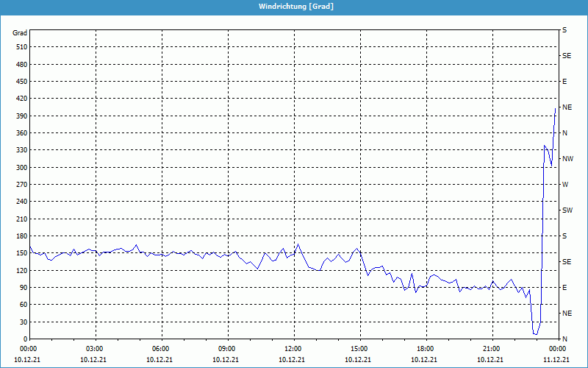Image resolution: width=588 pixels, height=368 pixels.
Task: Select the SW compass label on right axis
Action: point(567,210)
